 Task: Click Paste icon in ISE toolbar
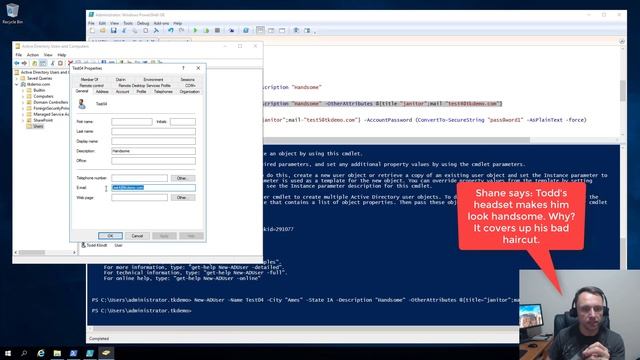point(146,31)
